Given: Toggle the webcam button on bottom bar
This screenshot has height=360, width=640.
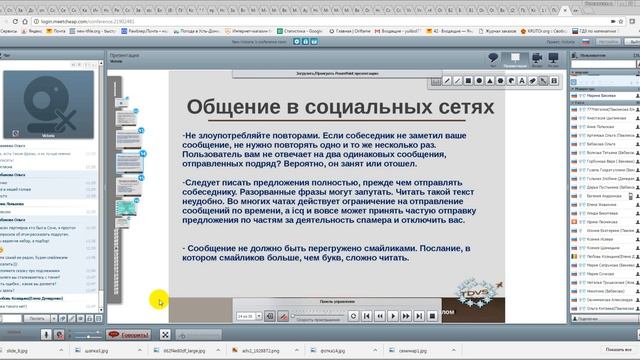Looking at the screenshot, I should click(x=60, y=335).
